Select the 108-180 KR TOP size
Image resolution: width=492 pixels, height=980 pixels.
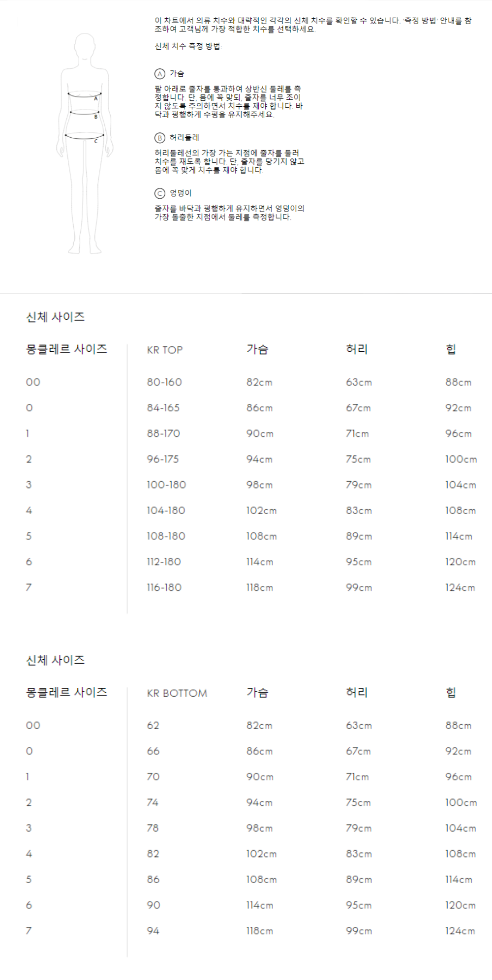click(166, 536)
